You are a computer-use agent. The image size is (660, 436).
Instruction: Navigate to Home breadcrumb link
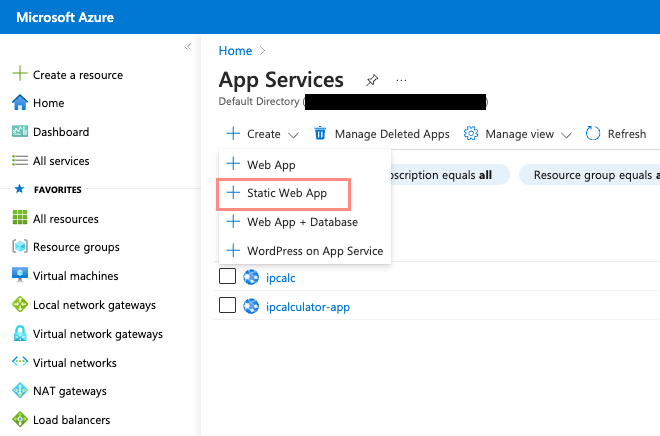pyautogui.click(x=235, y=50)
